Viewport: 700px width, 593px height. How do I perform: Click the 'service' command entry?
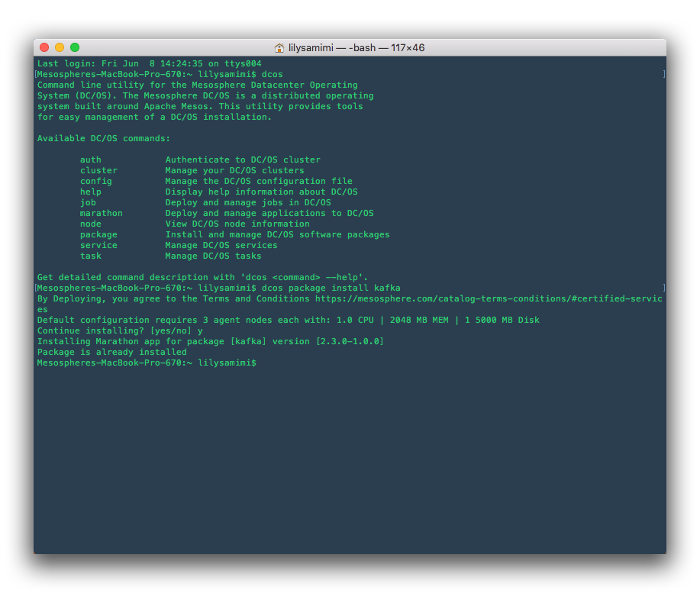coord(98,245)
